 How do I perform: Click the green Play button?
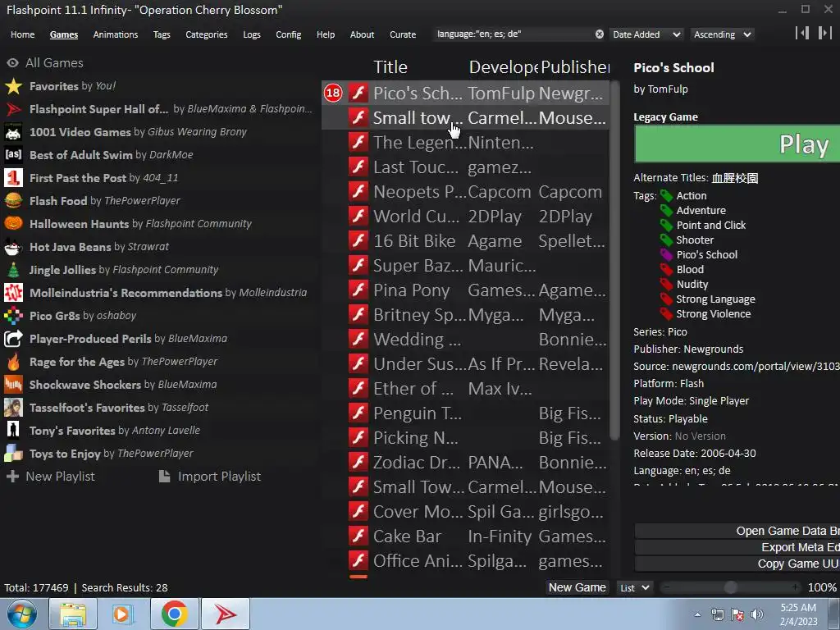point(737,144)
